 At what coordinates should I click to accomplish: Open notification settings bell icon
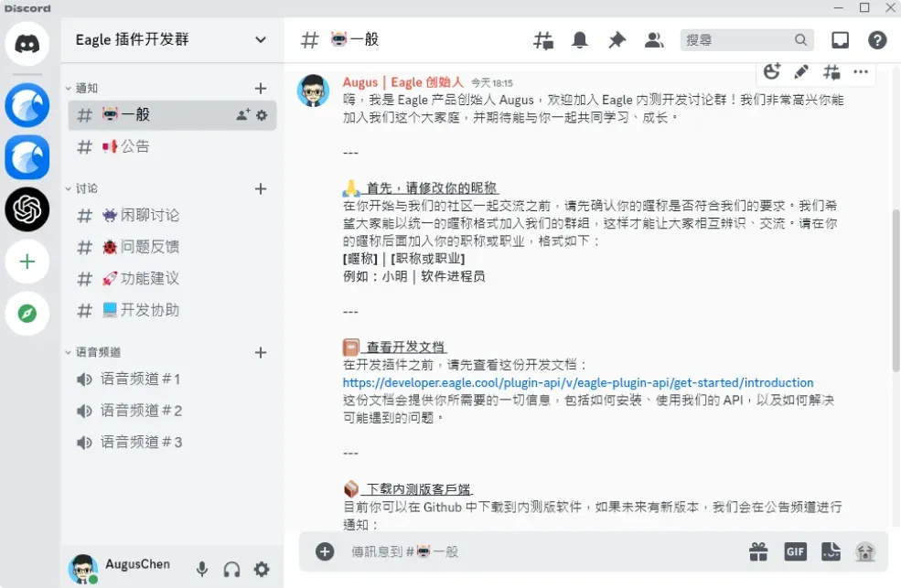pyautogui.click(x=580, y=40)
